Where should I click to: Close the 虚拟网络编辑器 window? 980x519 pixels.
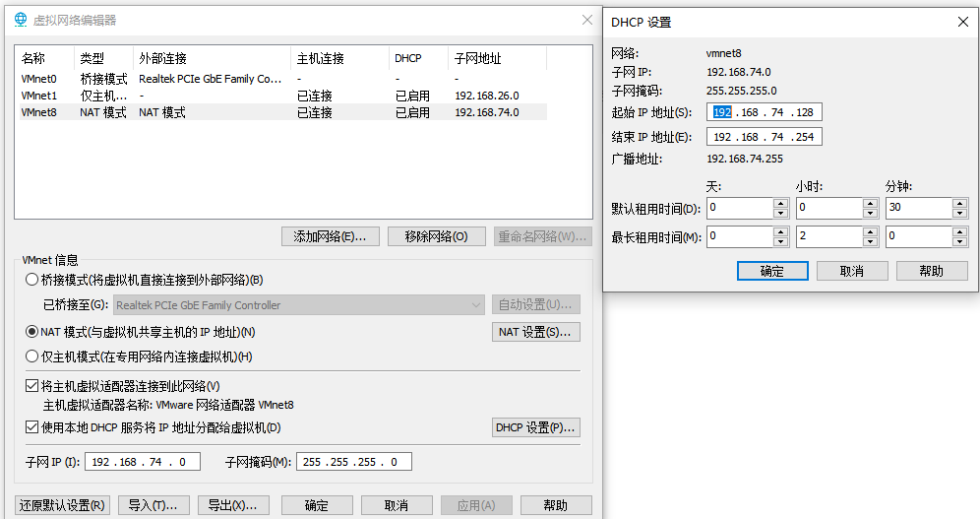click(x=586, y=20)
